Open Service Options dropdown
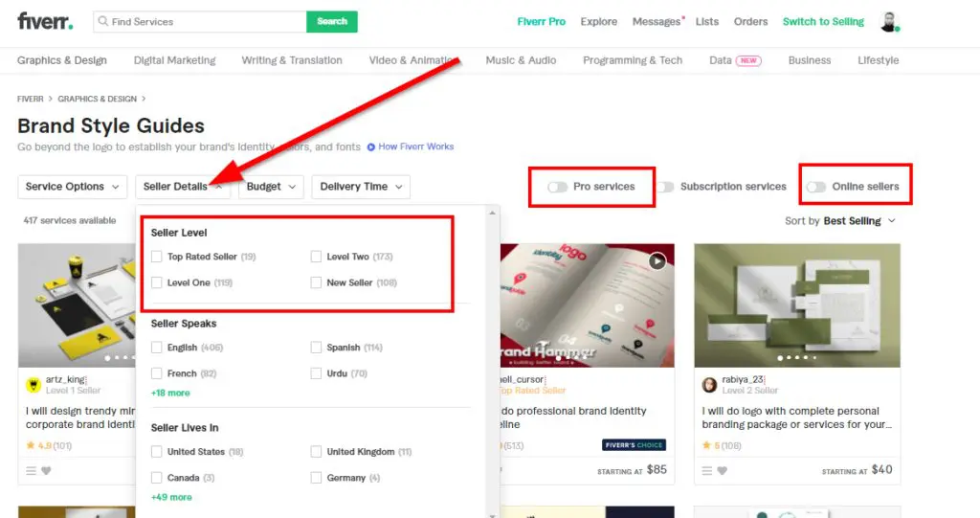980x518 pixels. tap(72, 187)
